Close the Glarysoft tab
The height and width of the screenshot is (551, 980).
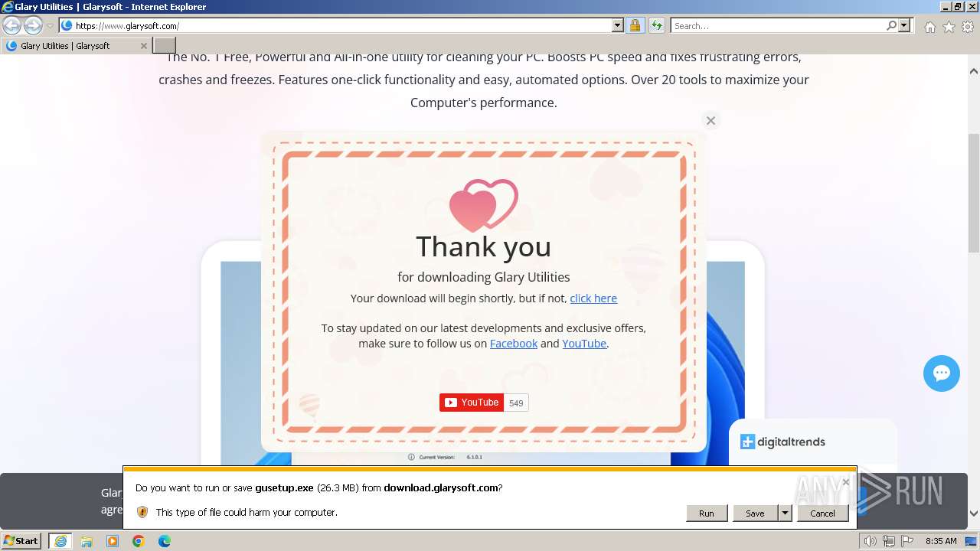(143, 46)
